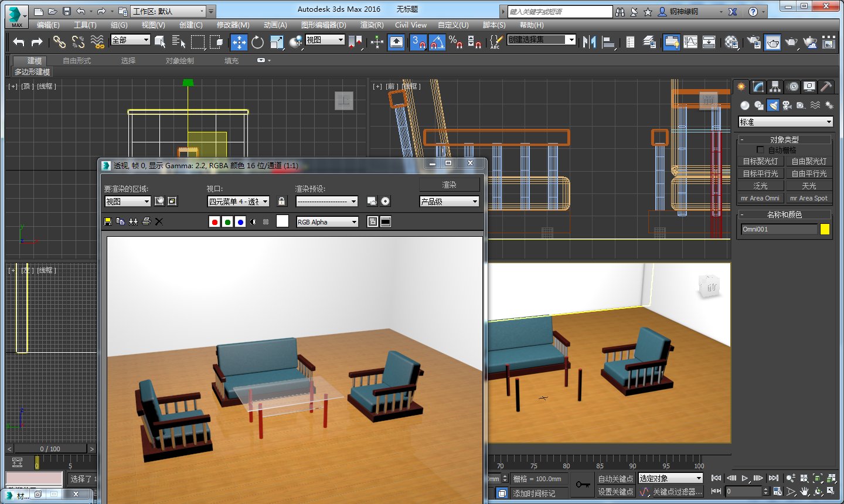Click the 泛光 light creation button
The image size is (844, 504).
click(760, 186)
